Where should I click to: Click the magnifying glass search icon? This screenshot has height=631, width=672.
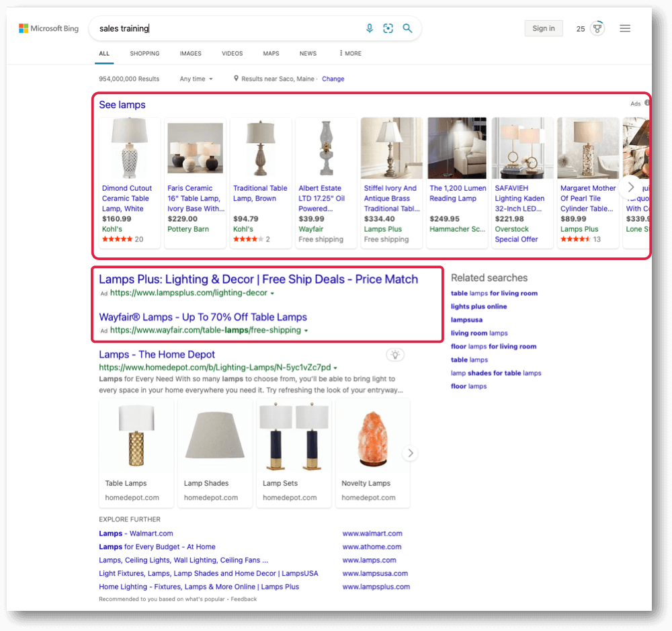(407, 28)
